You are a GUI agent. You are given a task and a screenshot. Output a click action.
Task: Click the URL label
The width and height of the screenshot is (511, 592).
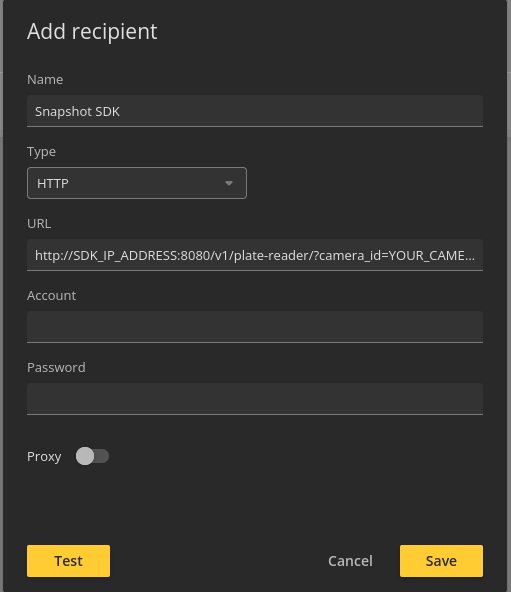click(x=39, y=224)
